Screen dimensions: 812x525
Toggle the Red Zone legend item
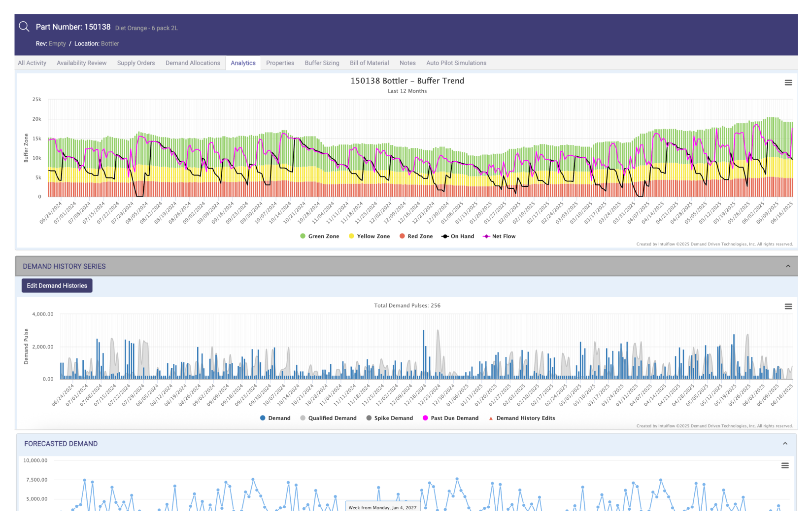pyautogui.click(x=416, y=237)
